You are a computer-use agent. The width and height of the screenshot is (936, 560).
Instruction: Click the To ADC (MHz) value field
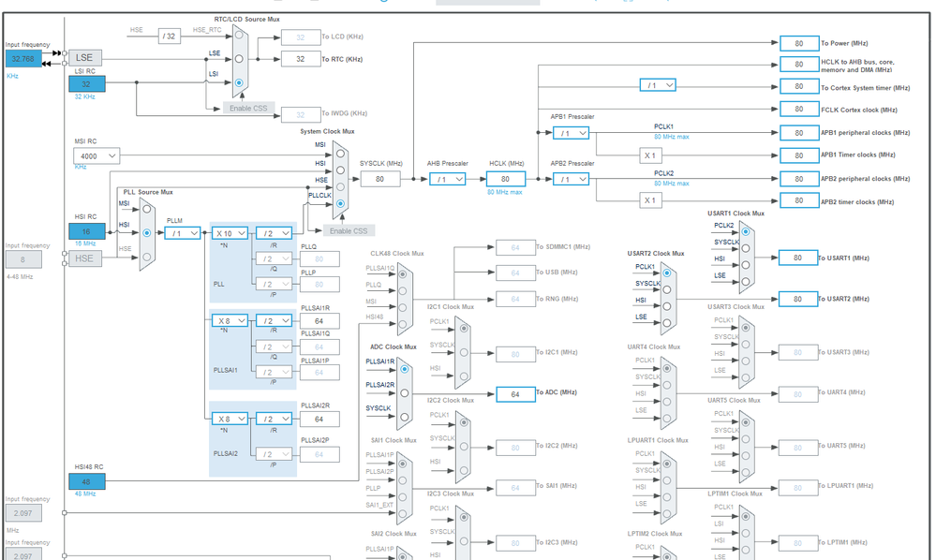click(515, 394)
